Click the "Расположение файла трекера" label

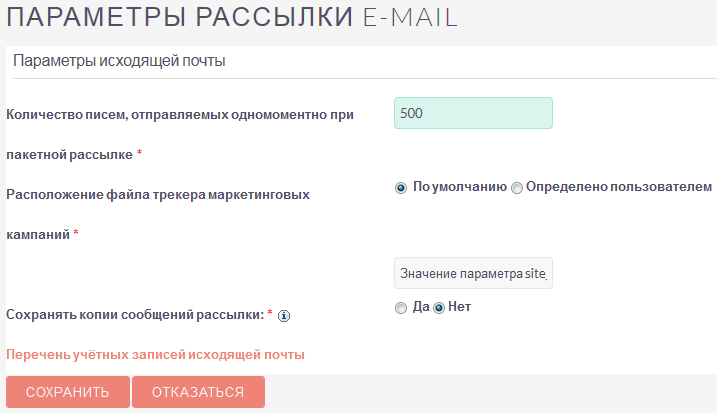coord(157,194)
